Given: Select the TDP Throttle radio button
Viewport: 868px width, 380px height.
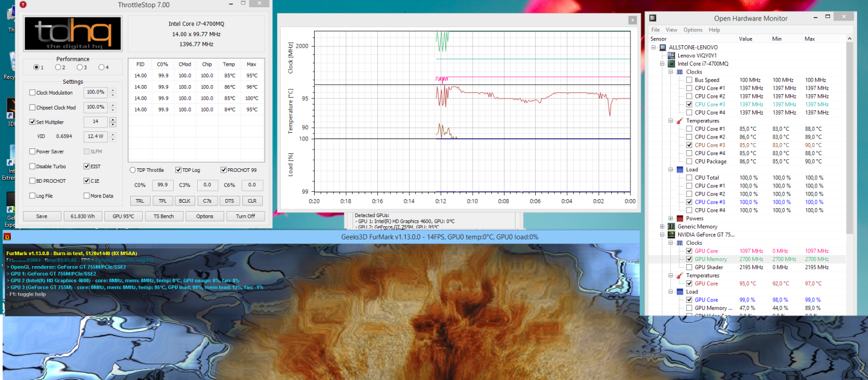Looking at the screenshot, I should pos(133,170).
